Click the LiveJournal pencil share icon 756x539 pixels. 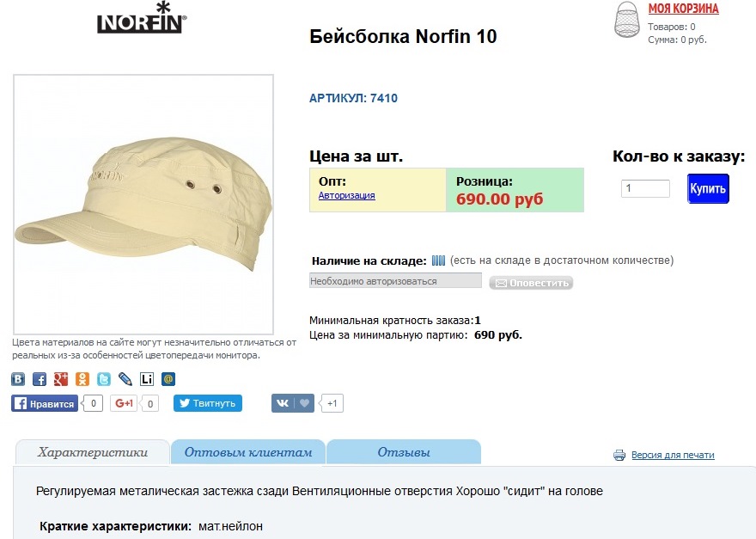[x=125, y=379]
